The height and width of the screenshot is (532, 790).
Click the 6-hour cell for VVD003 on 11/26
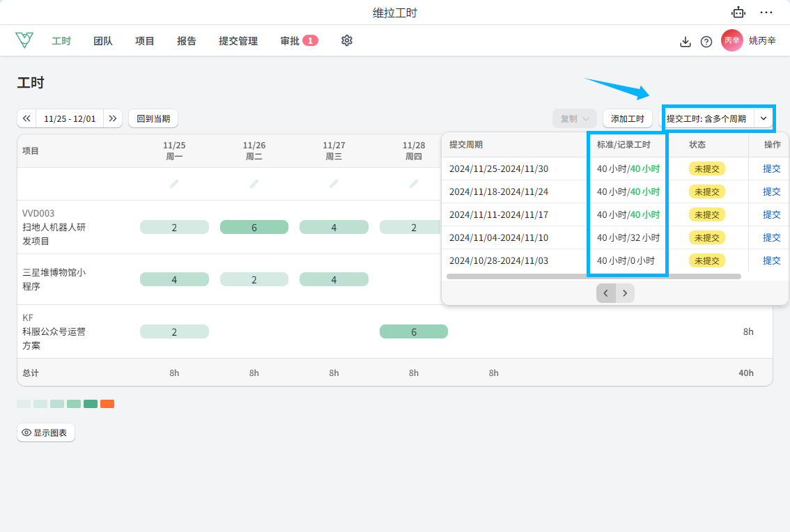[254, 227]
